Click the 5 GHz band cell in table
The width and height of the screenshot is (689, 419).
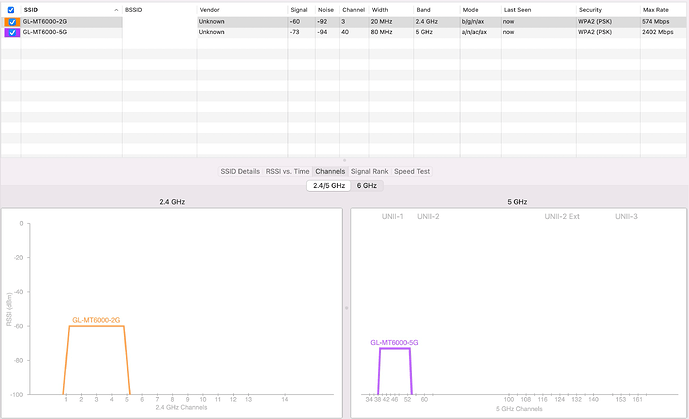[x=424, y=32]
